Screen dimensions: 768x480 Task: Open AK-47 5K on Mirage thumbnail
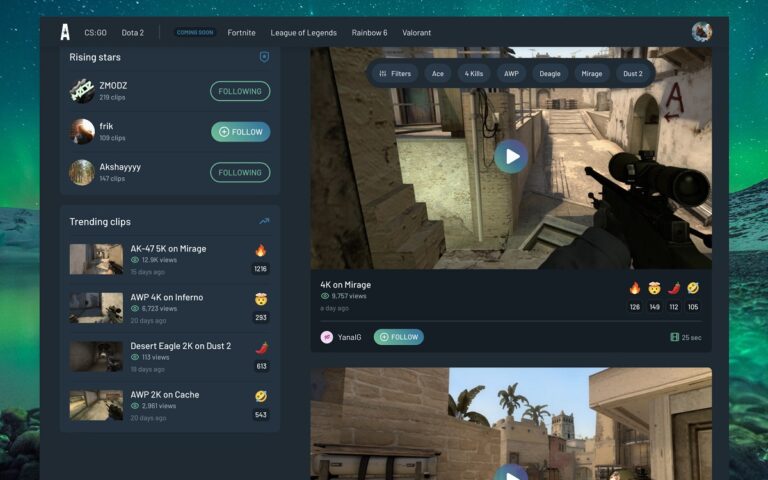click(96, 259)
